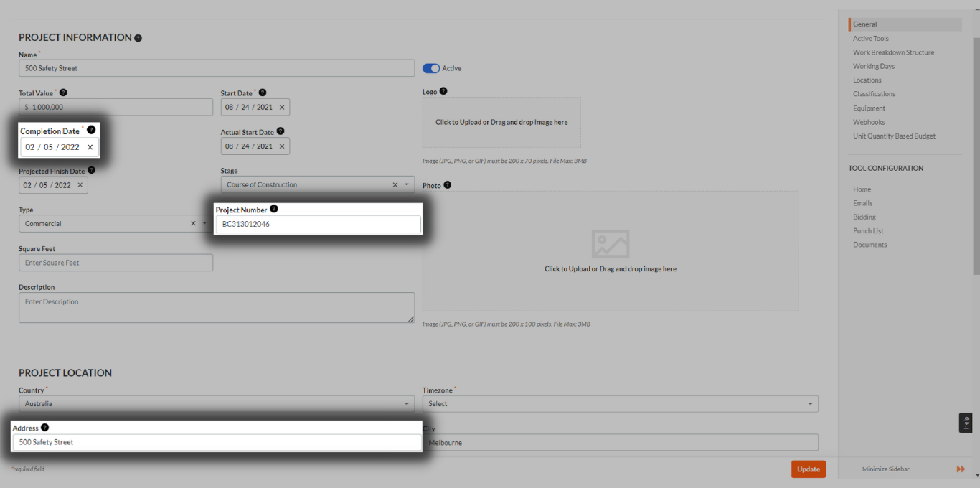
Task: Click the help icon next to Completion Date
Action: (90, 130)
